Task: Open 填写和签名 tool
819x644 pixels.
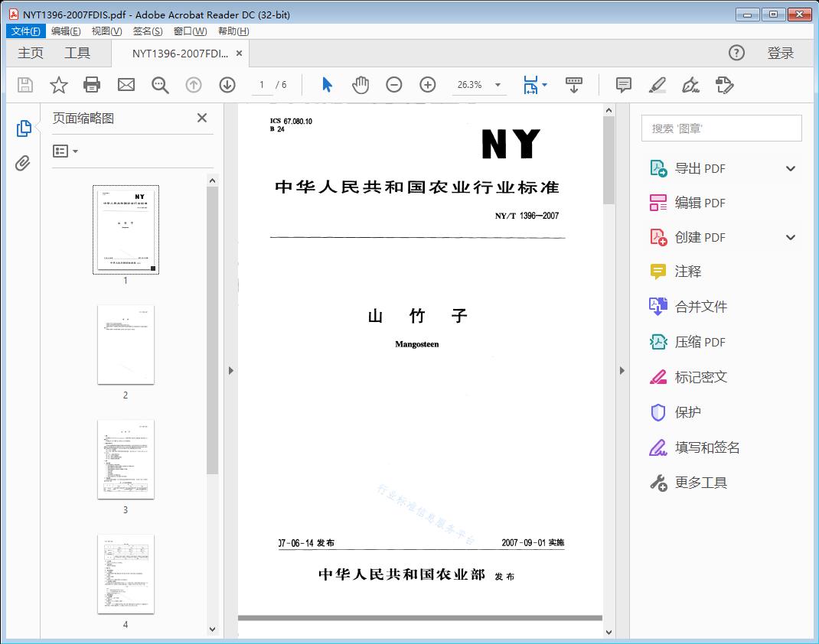Action: pos(706,447)
